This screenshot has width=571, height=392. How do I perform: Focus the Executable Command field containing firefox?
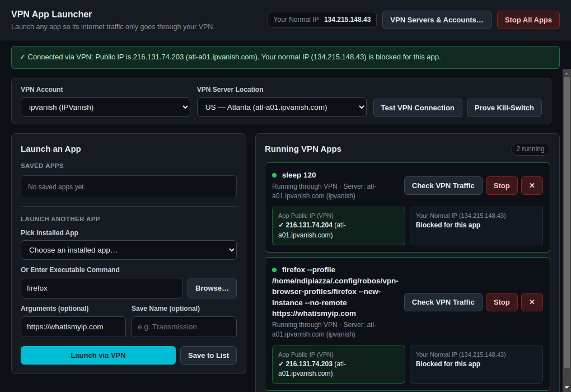tap(101, 288)
